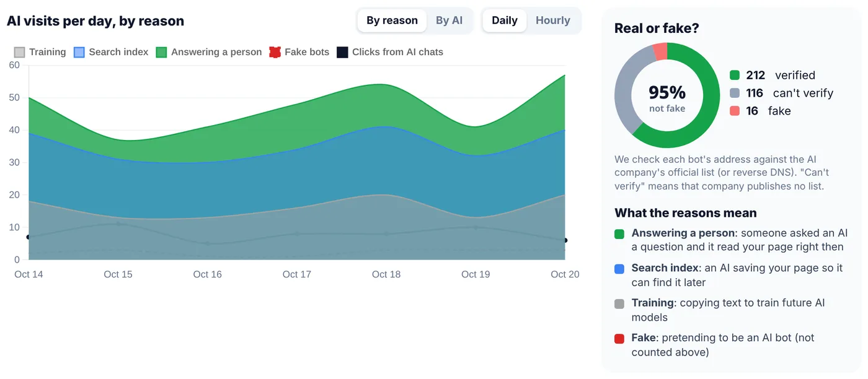
Task: Click the Oct 14 axis label
Action: 29,274
